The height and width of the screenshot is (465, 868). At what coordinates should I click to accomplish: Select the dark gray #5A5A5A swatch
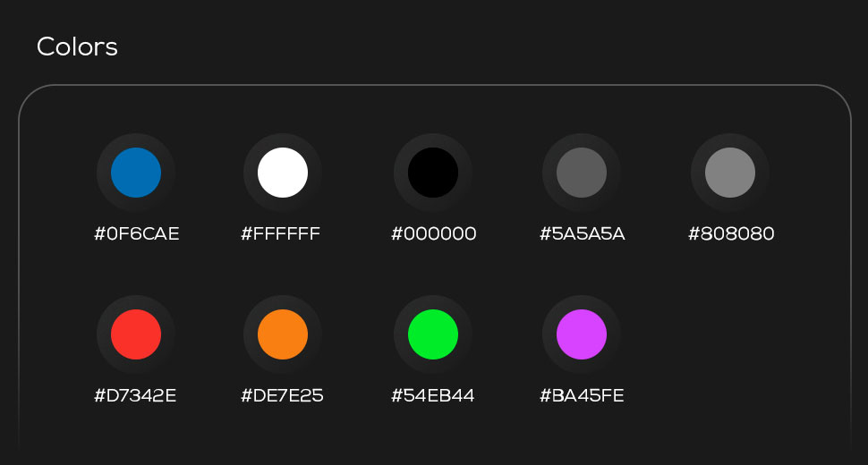[582, 173]
